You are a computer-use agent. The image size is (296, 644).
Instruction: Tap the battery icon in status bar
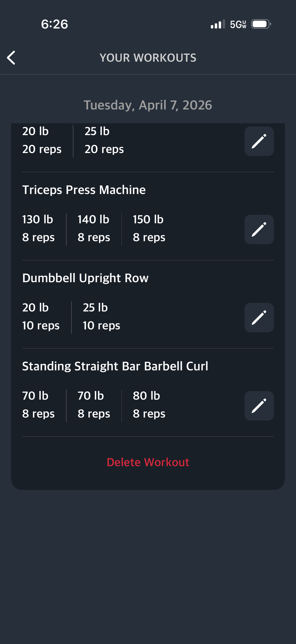click(261, 24)
